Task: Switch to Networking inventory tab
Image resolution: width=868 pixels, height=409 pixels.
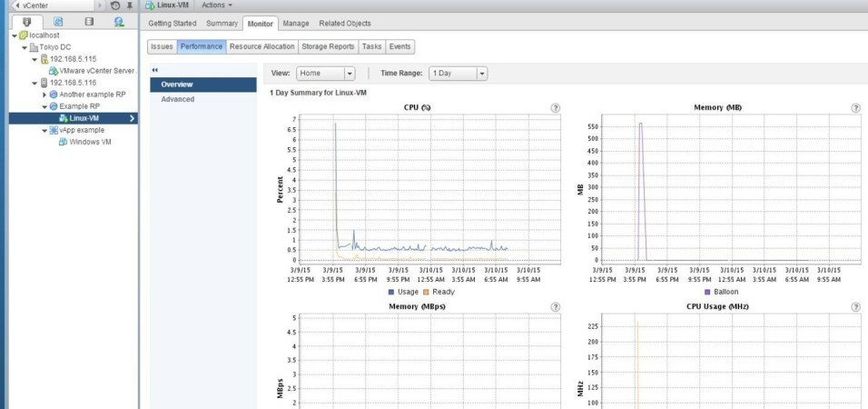Action: [x=119, y=22]
